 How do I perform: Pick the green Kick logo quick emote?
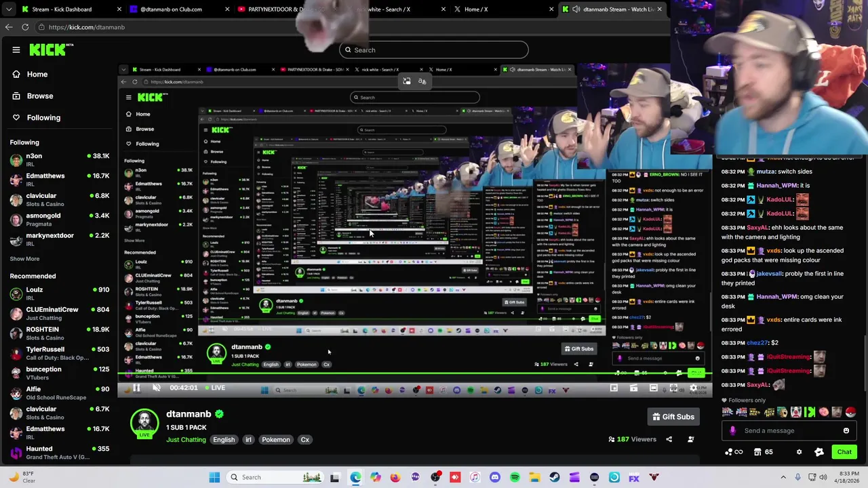coord(809,412)
